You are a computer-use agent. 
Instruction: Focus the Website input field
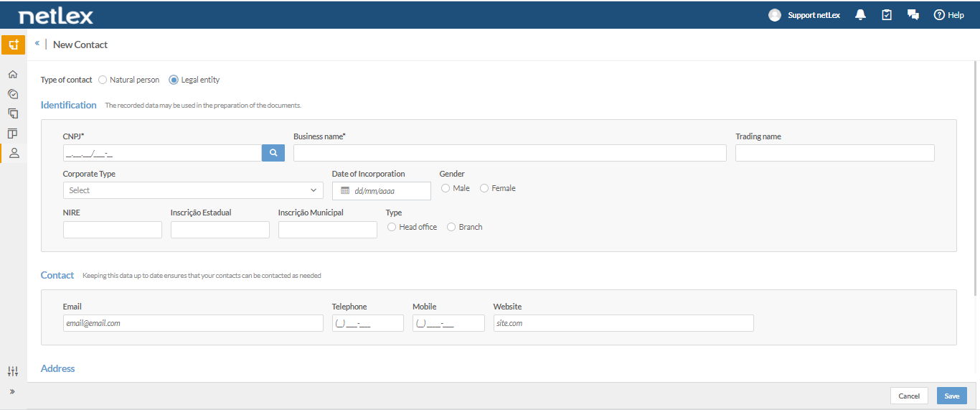623,323
